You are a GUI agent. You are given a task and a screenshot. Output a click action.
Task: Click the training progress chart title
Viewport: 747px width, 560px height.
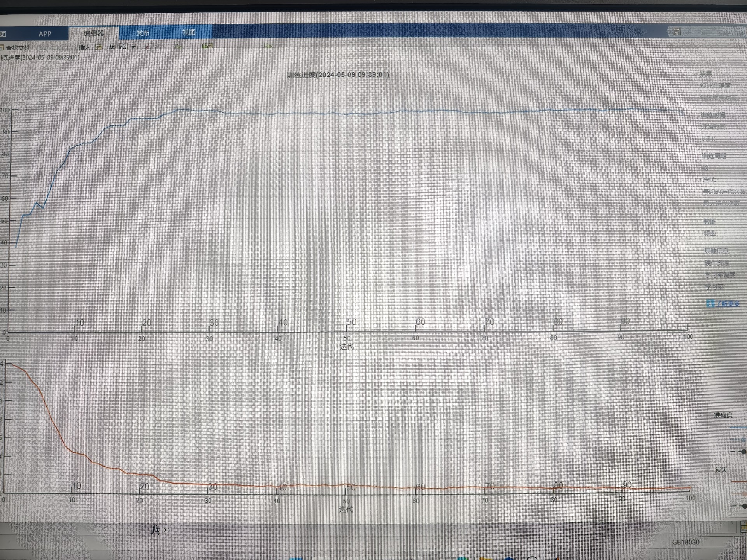(x=338, y=75)
